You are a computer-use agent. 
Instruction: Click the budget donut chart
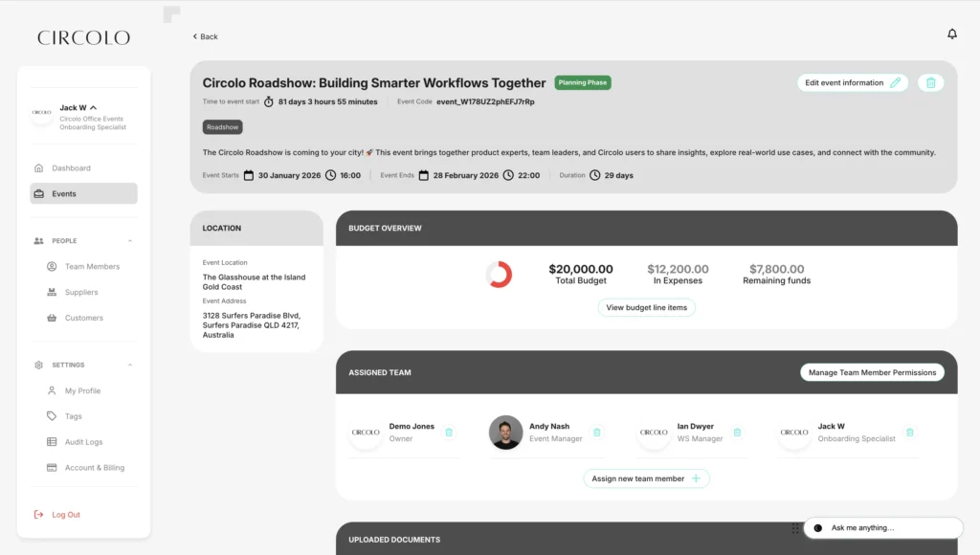[499, 275]
